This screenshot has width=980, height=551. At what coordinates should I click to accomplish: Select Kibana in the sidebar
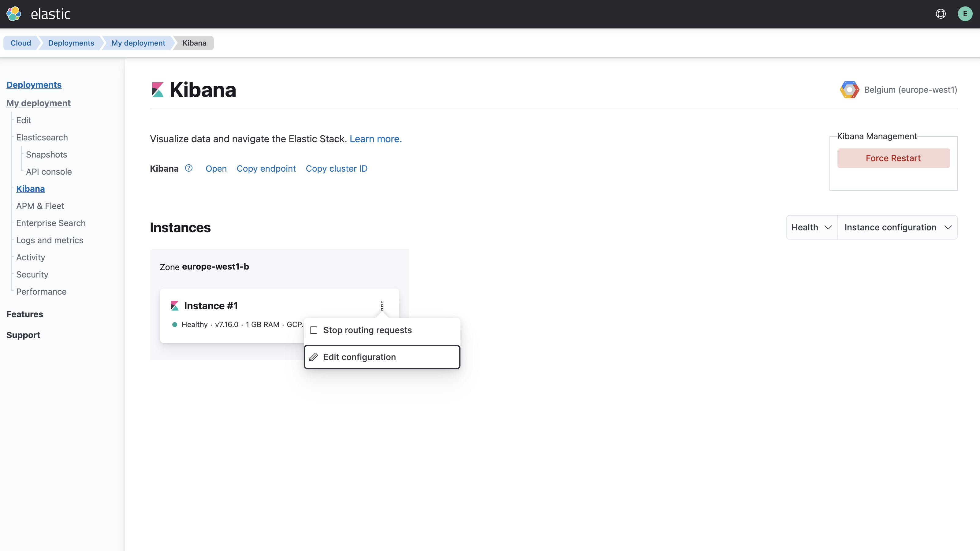30,189
